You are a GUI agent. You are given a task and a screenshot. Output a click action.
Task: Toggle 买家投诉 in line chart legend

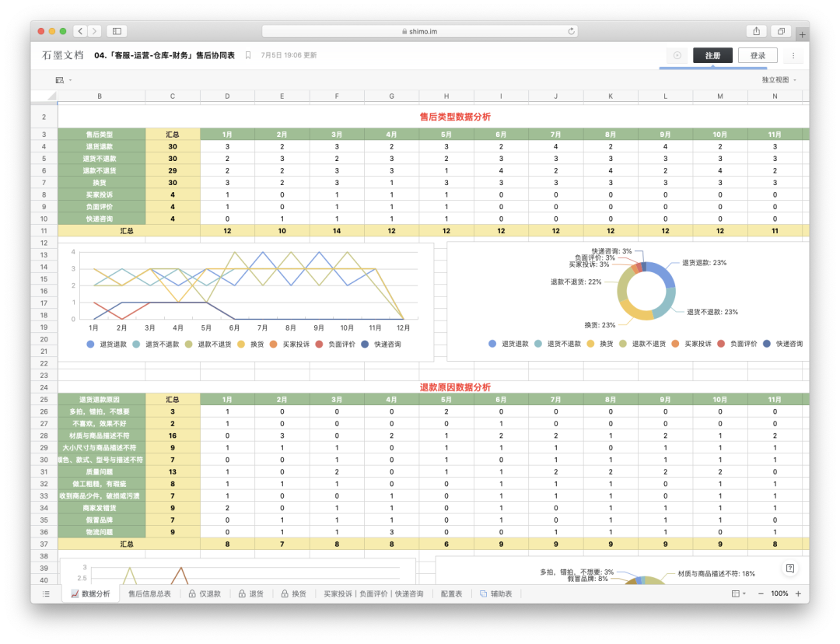289,344
